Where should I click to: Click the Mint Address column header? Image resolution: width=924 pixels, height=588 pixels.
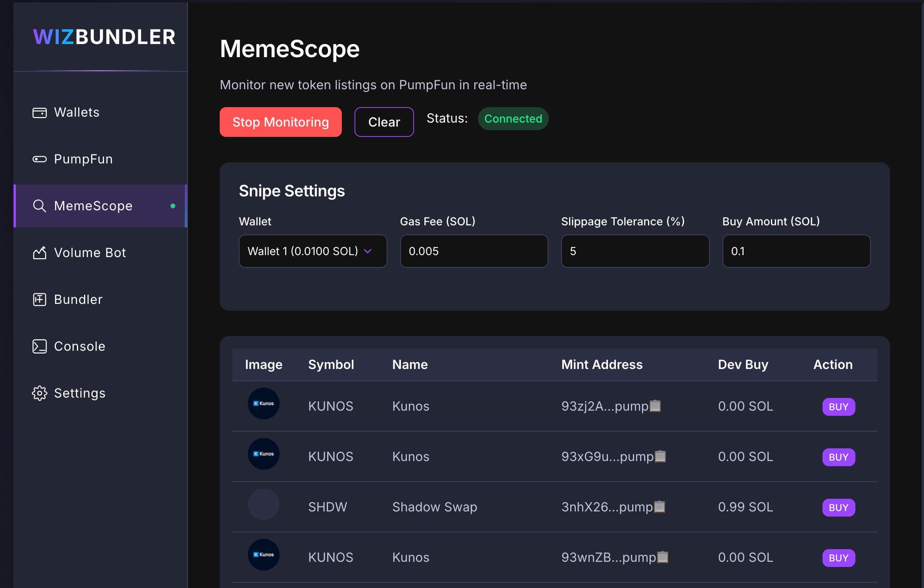coord(602,365)
